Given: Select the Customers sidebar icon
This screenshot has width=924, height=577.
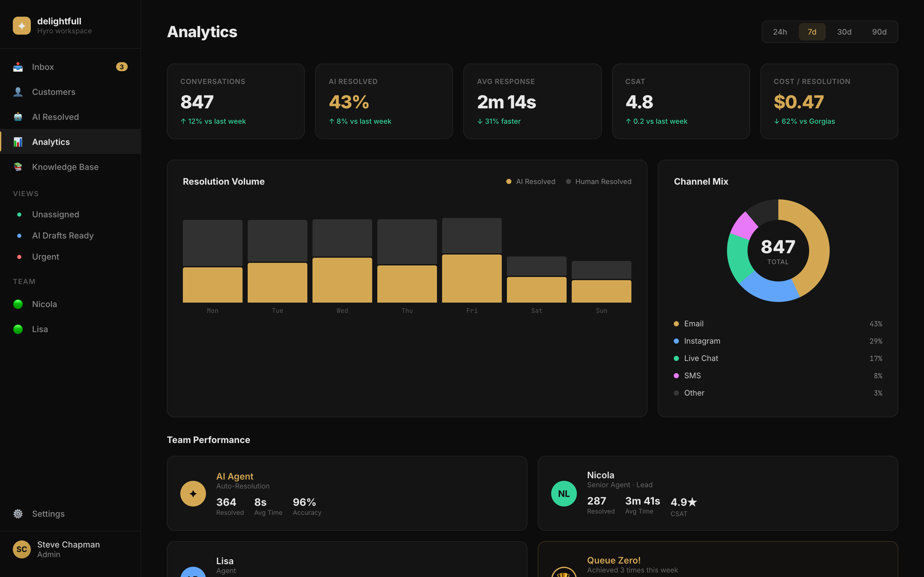Looking at the screenshot, I should (x=18, y=92).
